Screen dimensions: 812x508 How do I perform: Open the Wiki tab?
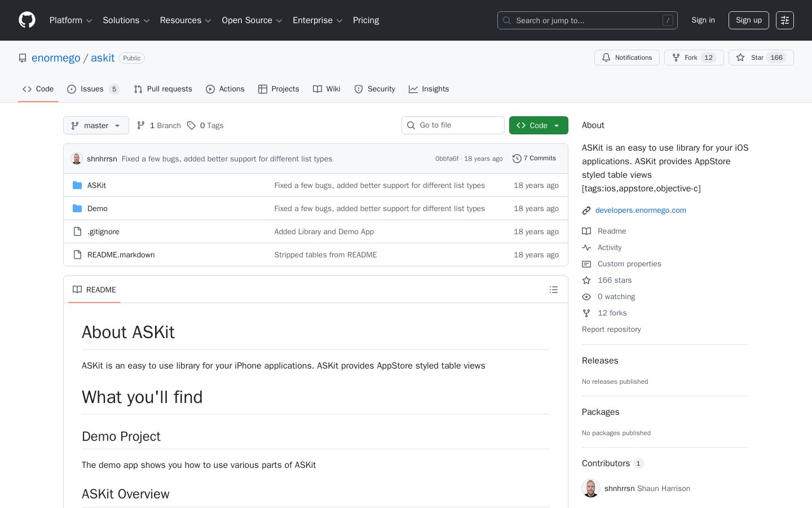326,89
